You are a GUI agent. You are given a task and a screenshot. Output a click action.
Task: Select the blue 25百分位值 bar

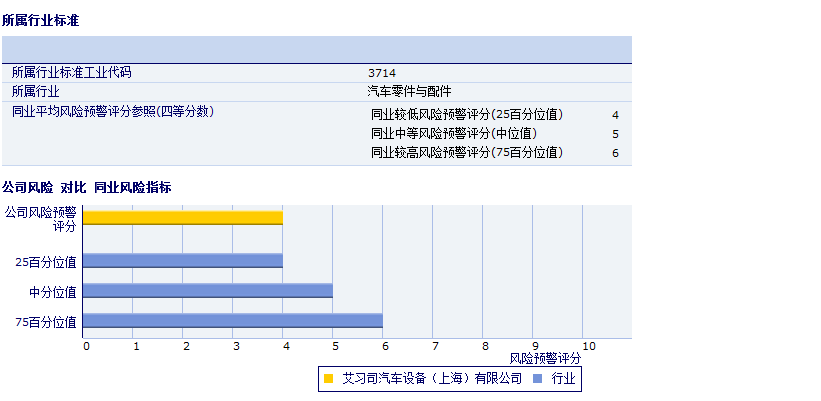point(183,261)
